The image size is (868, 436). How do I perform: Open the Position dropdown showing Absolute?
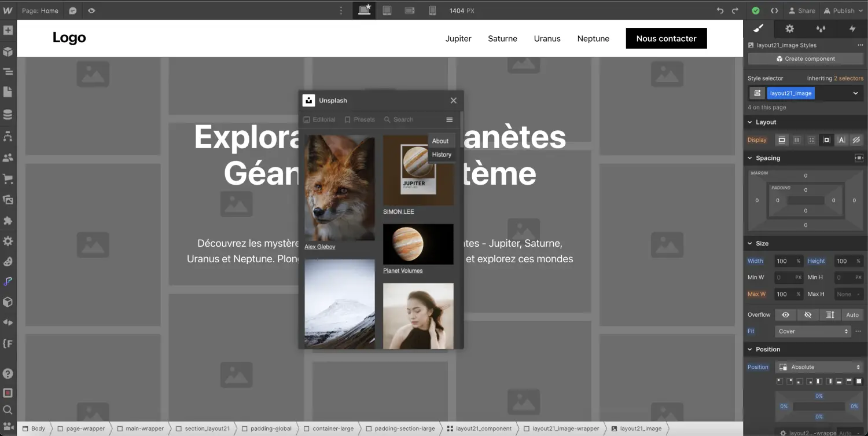click(819, 367)
